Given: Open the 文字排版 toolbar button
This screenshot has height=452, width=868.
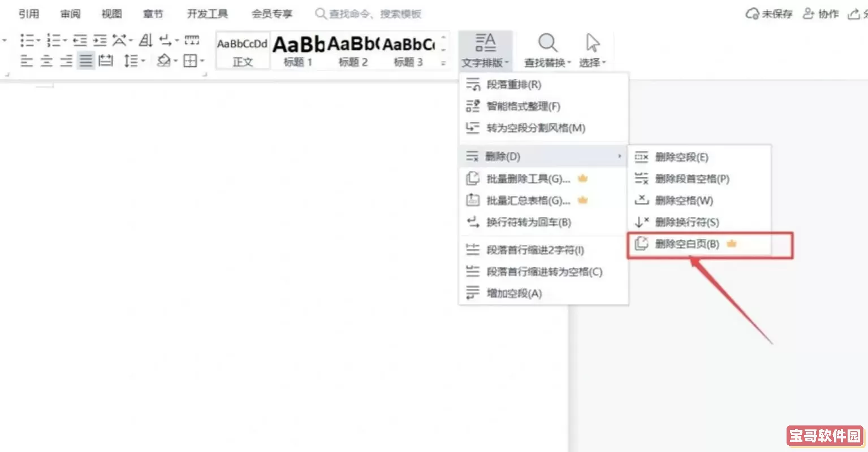Looking at the screenshot, I should pos(485,50).
